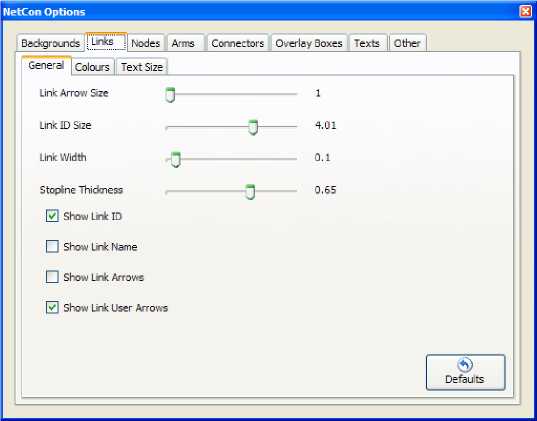This screenshot has width=537, height=421.
Task: Click the Link Arrow Size value 1
Action: click(x=318, y=93)
